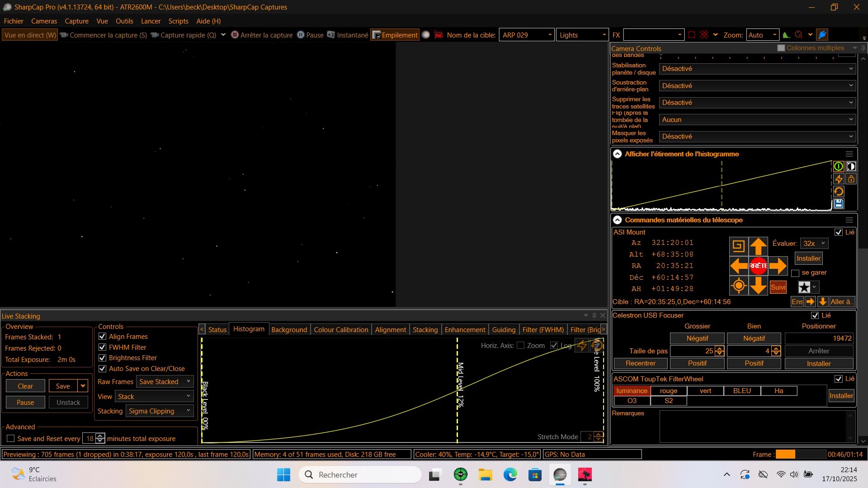868x488 pixels.
Task: Switch to the Background tab
Action: coord(289,329)
